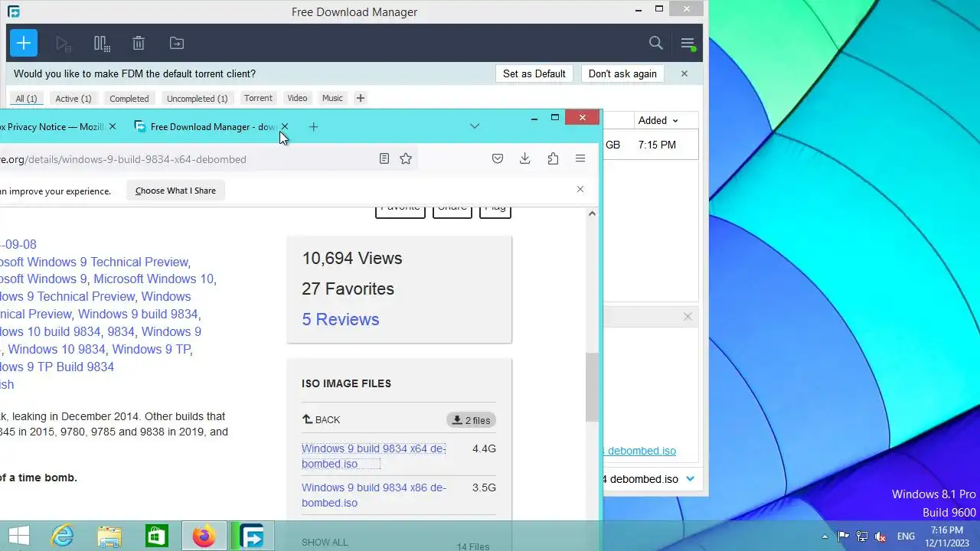
Task: Open the Windows 9 TP topic link
Action: (151, 349)
